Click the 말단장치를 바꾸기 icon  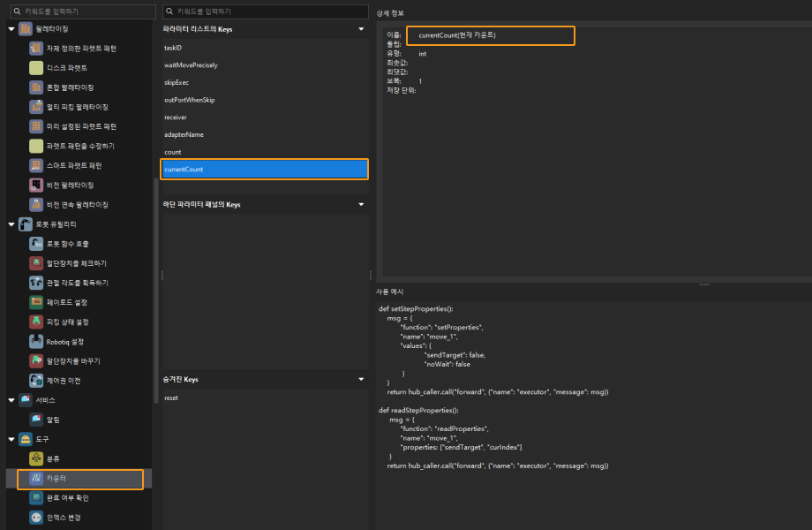36,361
